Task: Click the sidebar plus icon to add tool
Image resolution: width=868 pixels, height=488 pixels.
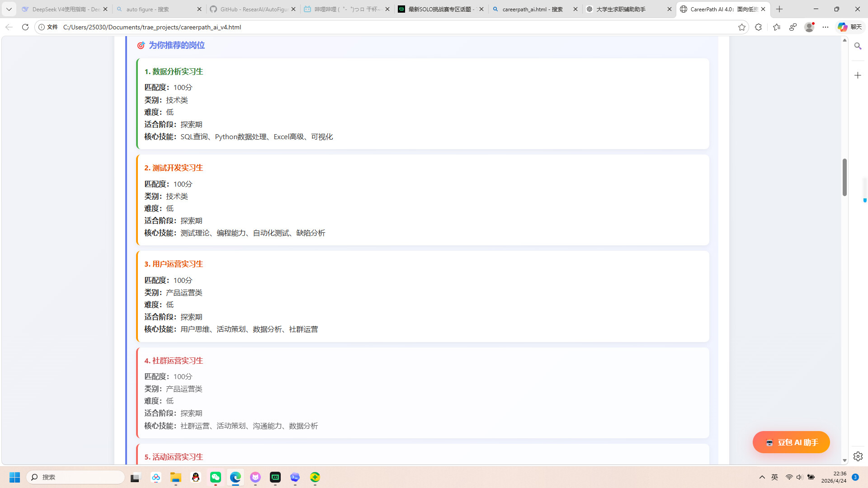Action: pyautogui.click(x=858, y=75)
